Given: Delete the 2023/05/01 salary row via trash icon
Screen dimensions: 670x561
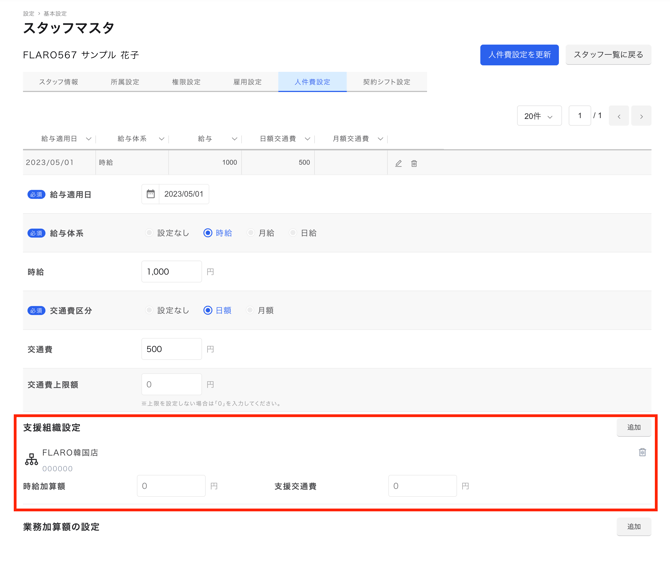Looking at the screenshot, I should [414, 163].
